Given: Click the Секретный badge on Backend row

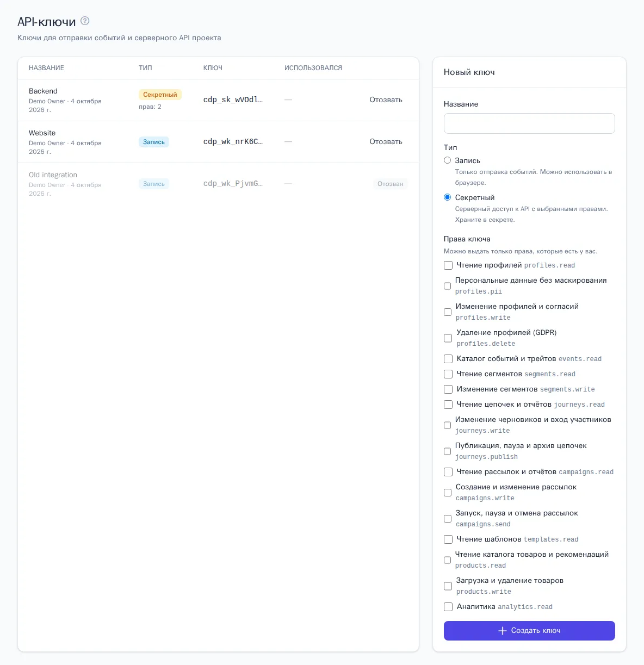Looking at the screenshot, I should [160, 95].
